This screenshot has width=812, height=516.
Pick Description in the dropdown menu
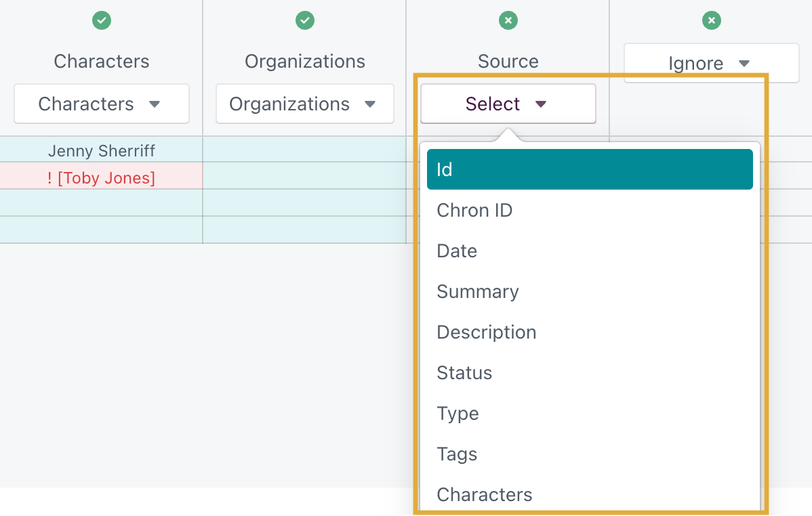487,332
